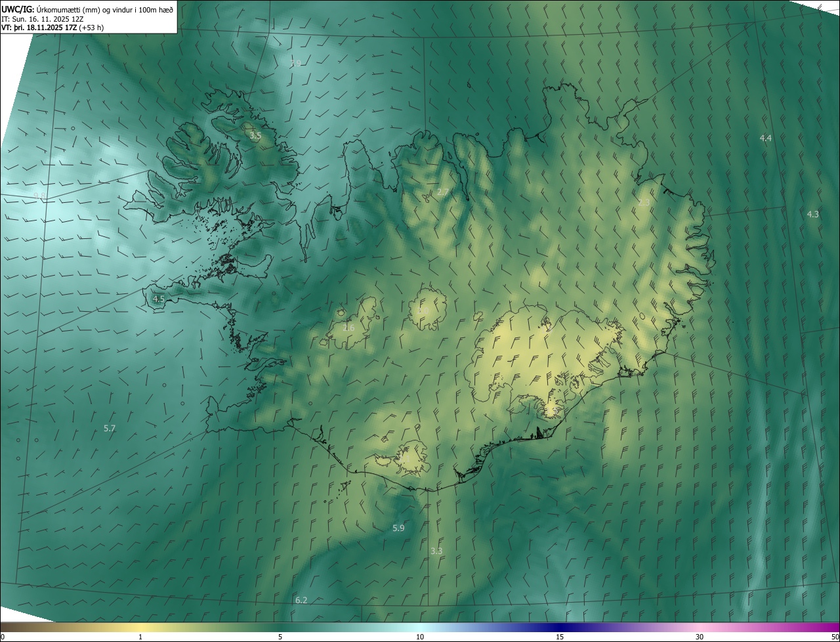Click the valid time line 'VT: þri. 18.11.2025 17Z (+53 h)'
The width and height of the screenshot is (840, 642).
pos(52,28)
